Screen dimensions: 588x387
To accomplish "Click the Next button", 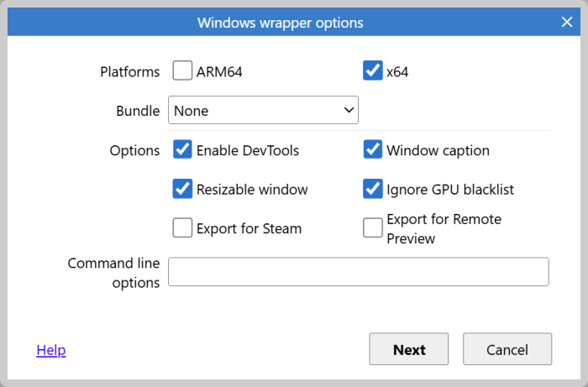I will pyautogui.click(x=409, y=349).
